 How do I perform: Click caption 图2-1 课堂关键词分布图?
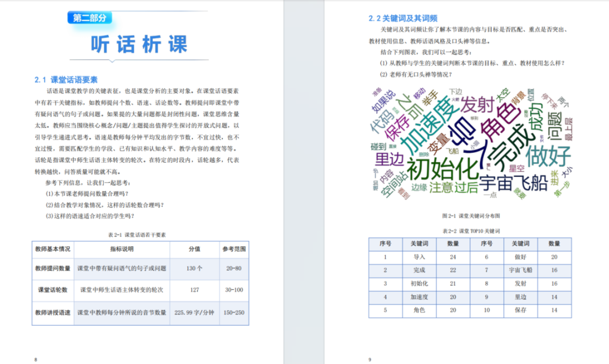click(x=471, y=216)
